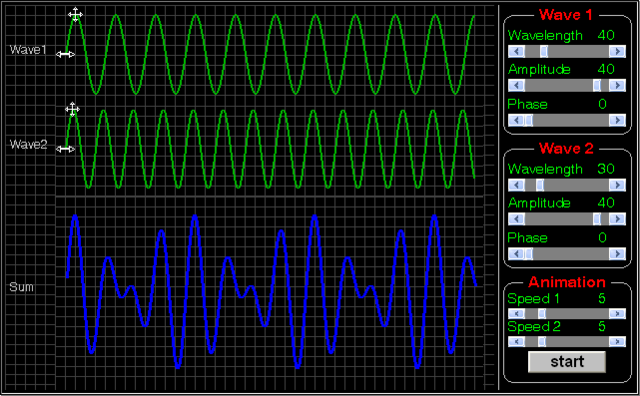Click the Wave 1 Wavelength right arrow
This screenshot has height=396, width=640.
[x=617, y=51]
